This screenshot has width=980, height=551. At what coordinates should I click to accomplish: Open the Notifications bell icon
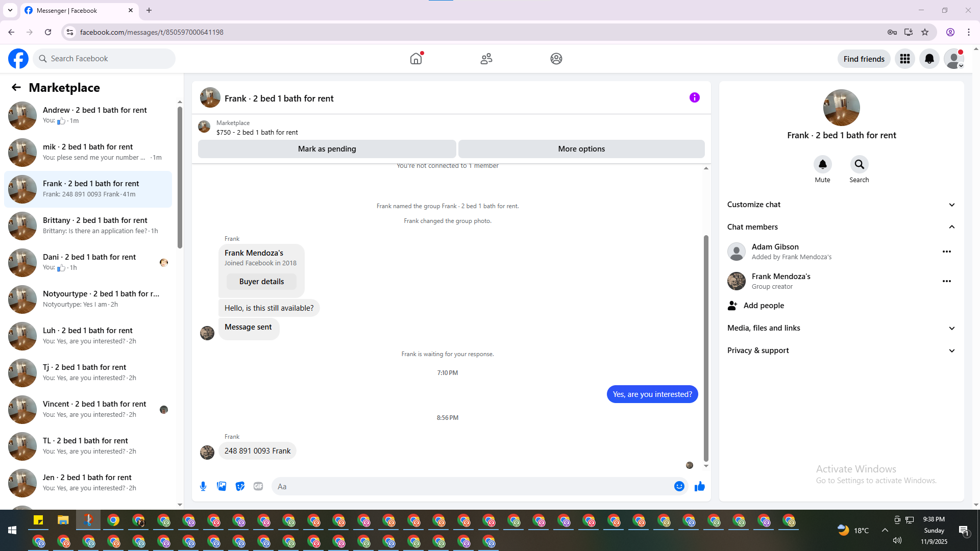929,59
